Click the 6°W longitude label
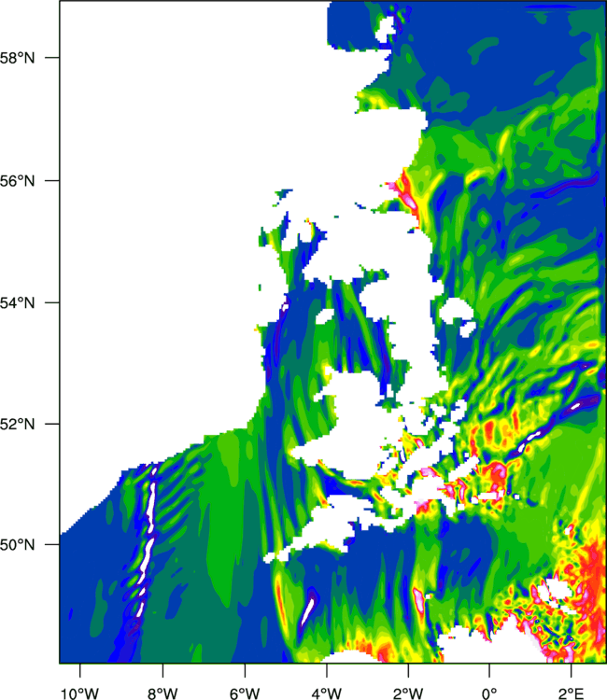 coord(245,693)
